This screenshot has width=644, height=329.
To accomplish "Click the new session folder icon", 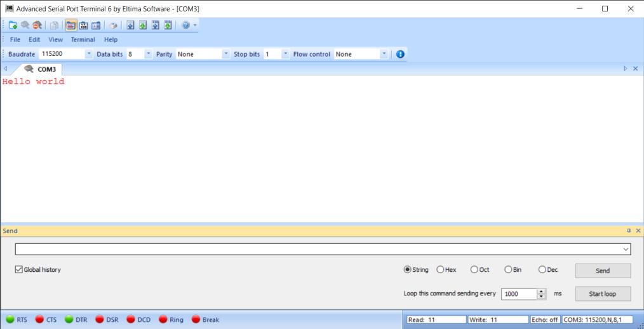I will (13, 25).
